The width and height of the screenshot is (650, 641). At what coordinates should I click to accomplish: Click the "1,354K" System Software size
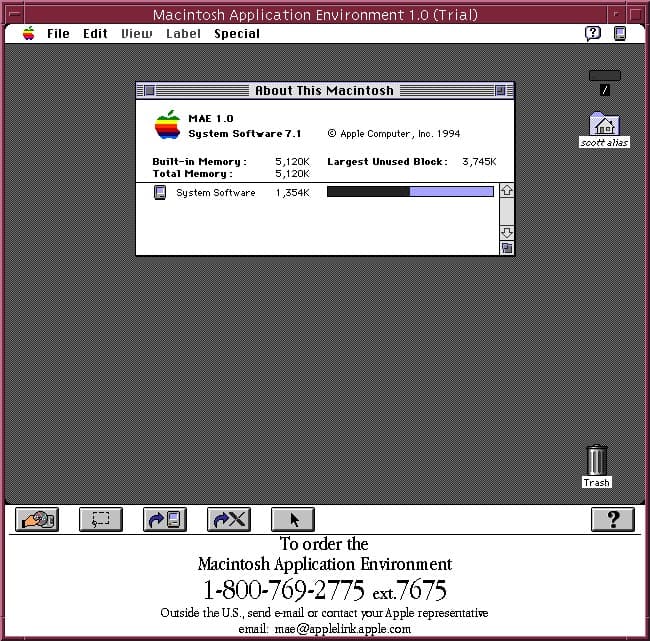[x=293, y=193]
